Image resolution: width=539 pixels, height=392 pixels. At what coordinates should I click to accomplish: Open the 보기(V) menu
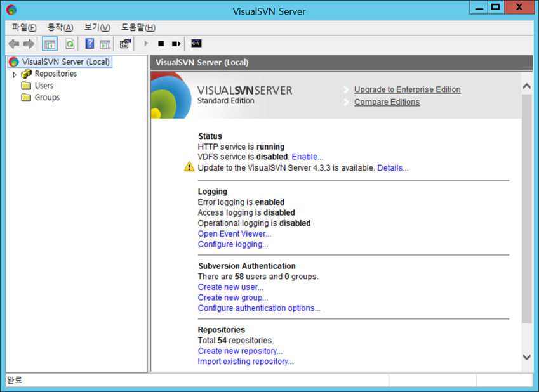97,27
